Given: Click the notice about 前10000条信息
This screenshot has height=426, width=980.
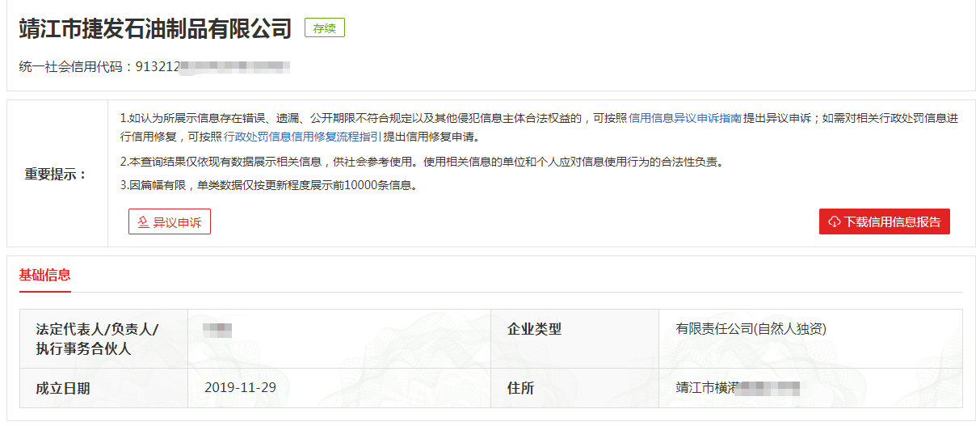Looking at the screenshot, I should tap(268, 185).
